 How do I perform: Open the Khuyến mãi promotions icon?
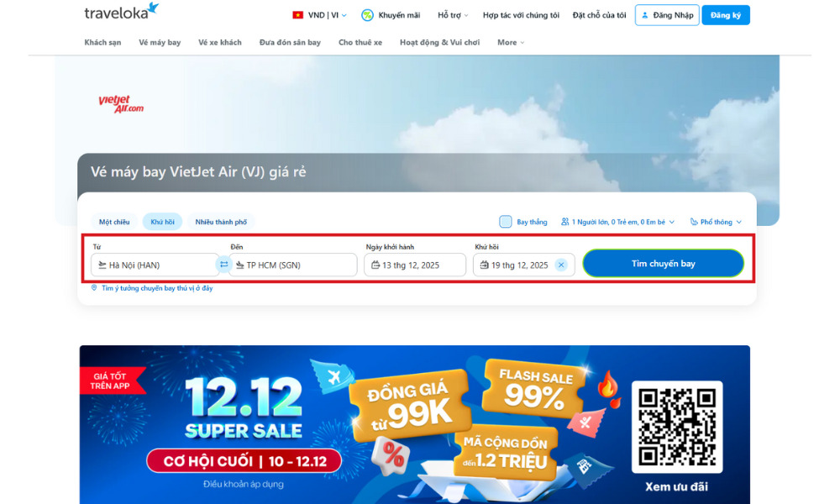pos(367,14)
